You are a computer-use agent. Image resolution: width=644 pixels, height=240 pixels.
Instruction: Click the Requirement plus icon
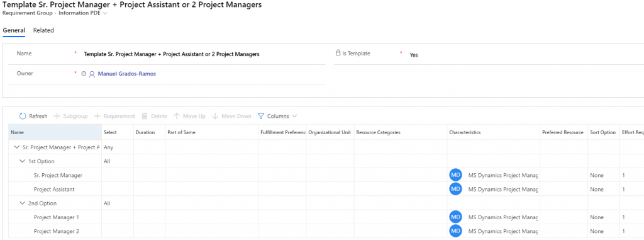click(97, 116)
